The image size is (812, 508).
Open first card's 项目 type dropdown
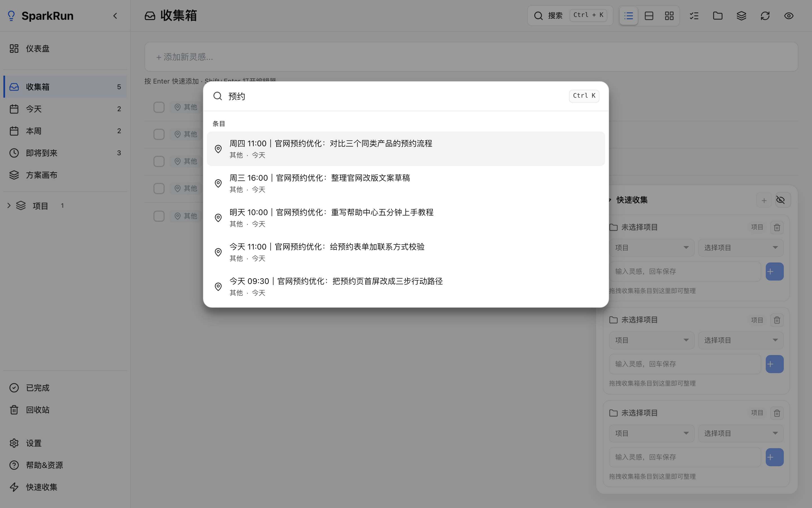[652, 248]
